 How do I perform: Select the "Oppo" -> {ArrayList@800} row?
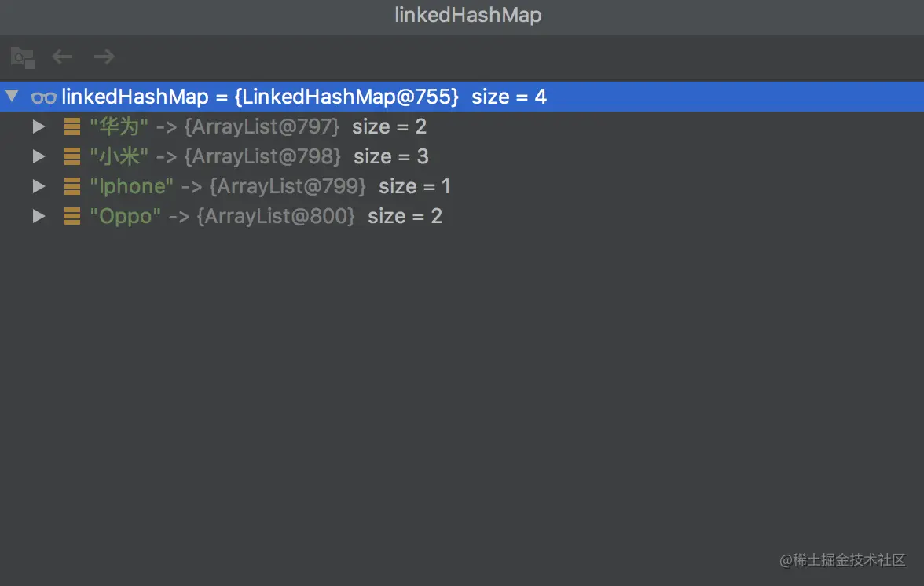pyautogui.click(x=462, y=216)
